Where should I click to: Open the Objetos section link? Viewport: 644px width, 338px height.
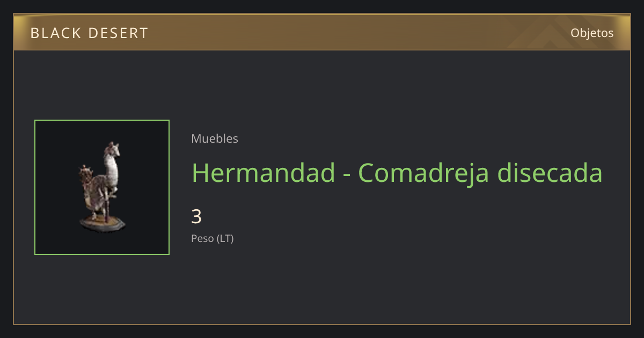(x=592, y=33)
